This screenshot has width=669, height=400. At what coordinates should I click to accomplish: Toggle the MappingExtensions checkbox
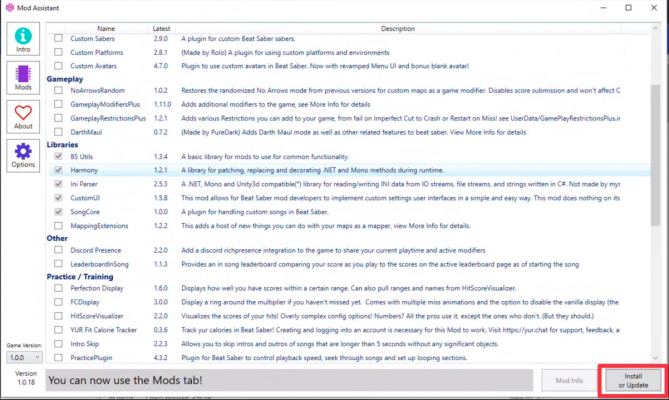pos(58,226)
